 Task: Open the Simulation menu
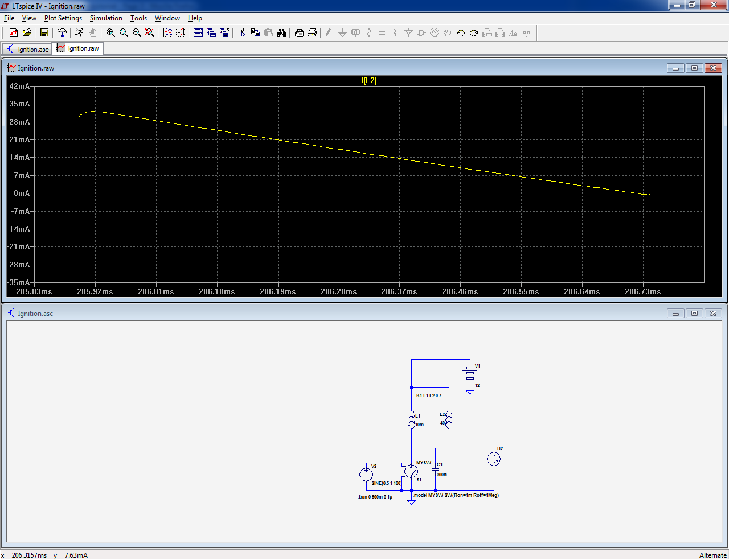pos(106,18)
